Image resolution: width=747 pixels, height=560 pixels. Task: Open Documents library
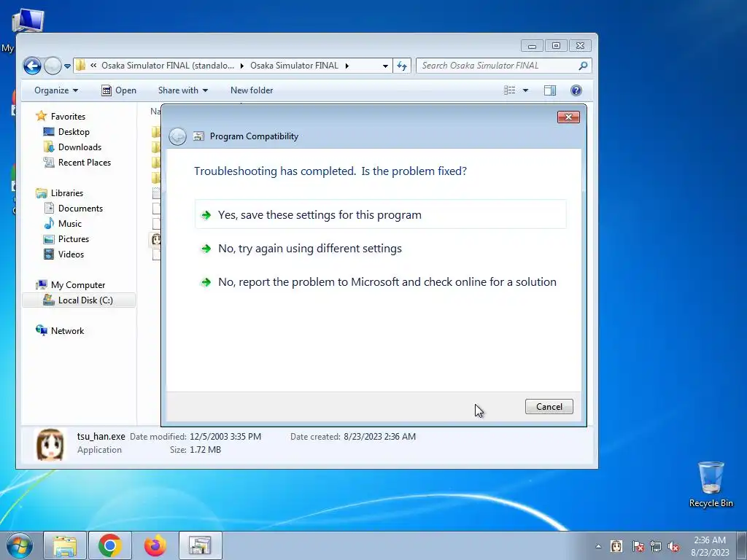tap(80, 208)
